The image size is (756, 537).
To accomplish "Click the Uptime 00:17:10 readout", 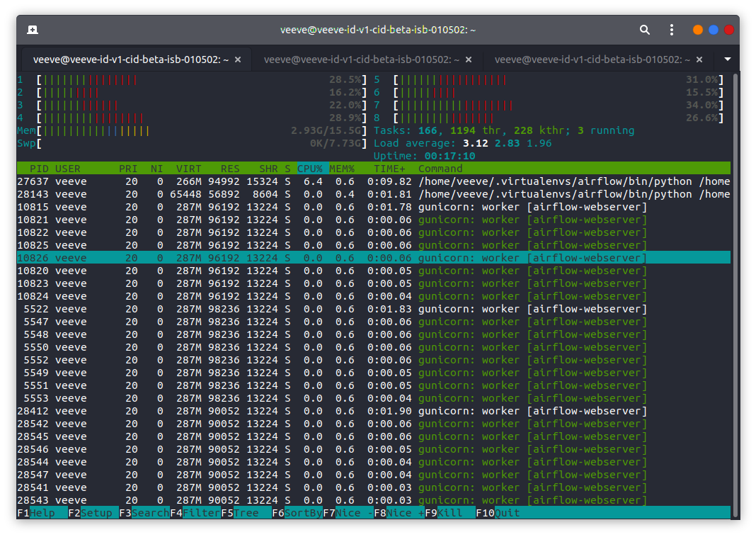I will (424, 156).
